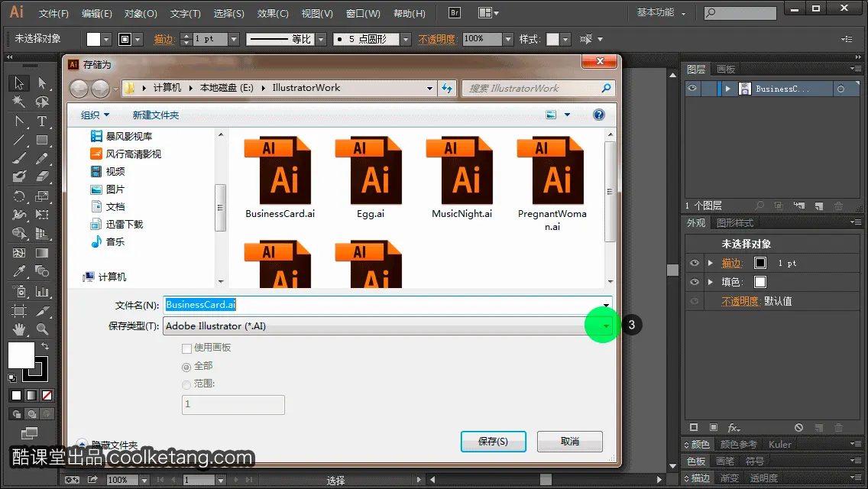Open the 文件(F) menu
Screen dimensions: 868x489
[53, 13]
